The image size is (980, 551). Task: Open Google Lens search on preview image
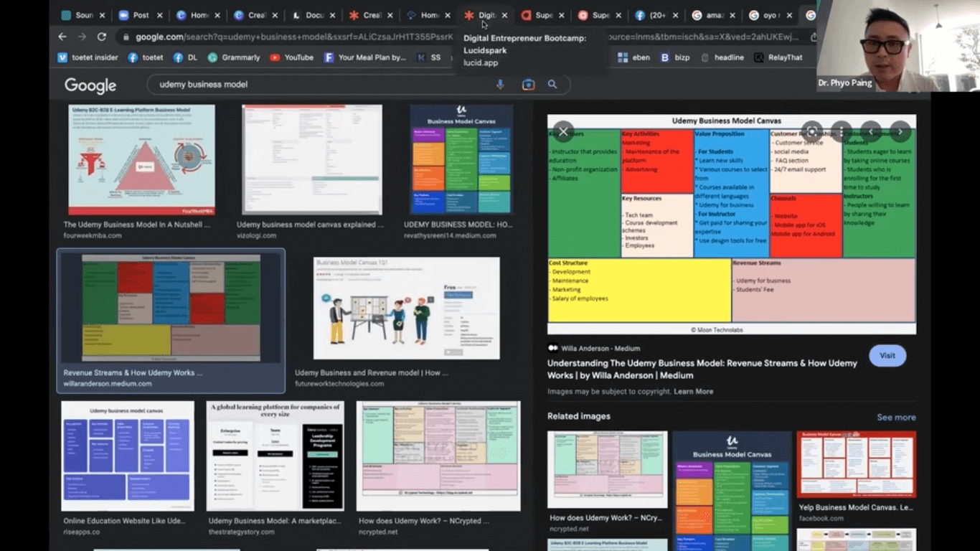point(812,131)
